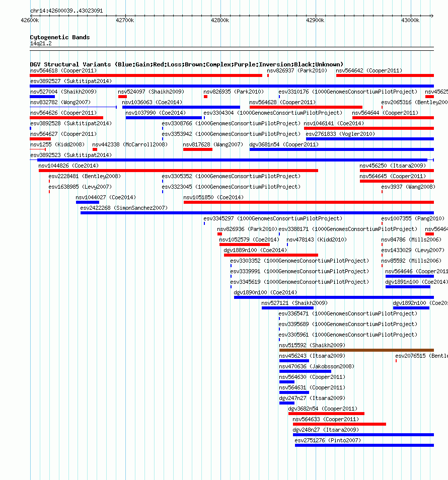448x480 pixels.
Task: Select nsv470636 (Jakobsson2008) label
Action: point(317,366)
